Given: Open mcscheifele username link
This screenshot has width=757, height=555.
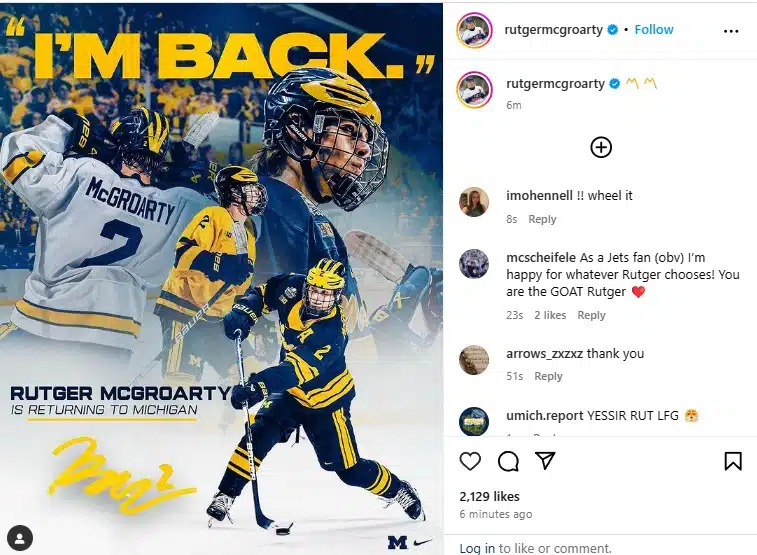Looking at the screenshot, I should [x=541, y=258].
